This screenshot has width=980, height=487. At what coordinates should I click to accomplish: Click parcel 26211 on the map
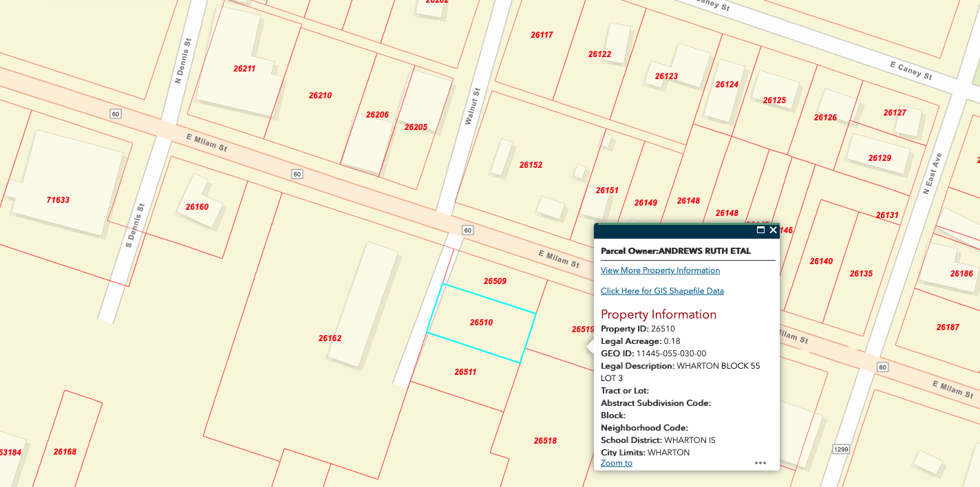point(244,69)
